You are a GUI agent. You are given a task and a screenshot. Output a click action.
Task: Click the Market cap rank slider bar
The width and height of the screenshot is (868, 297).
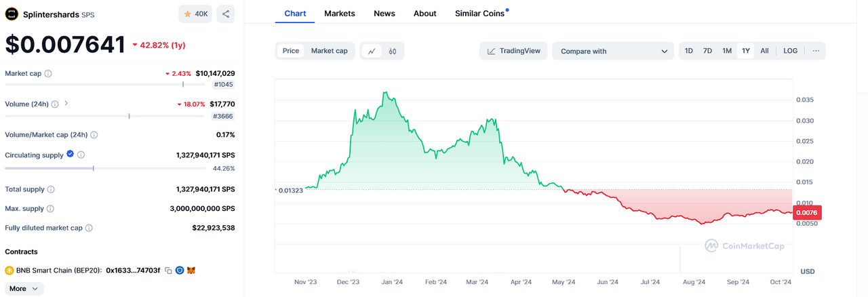pos(104,85)
